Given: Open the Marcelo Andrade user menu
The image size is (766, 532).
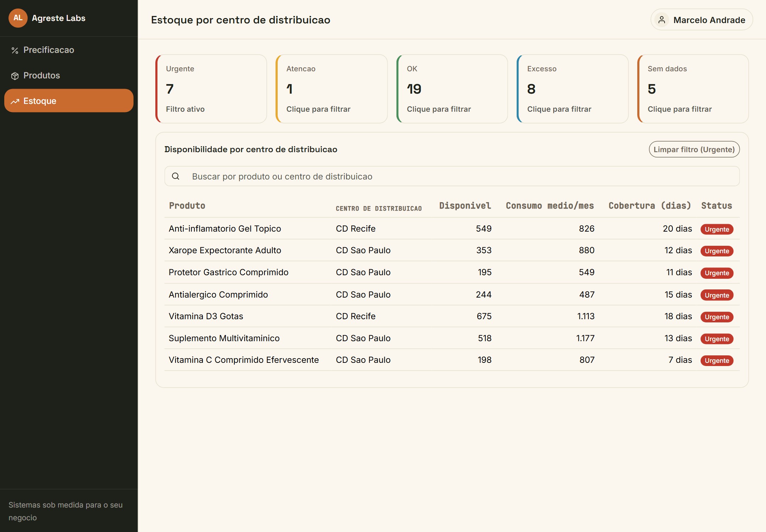Looking at the screenshot, I should [701, 20].
